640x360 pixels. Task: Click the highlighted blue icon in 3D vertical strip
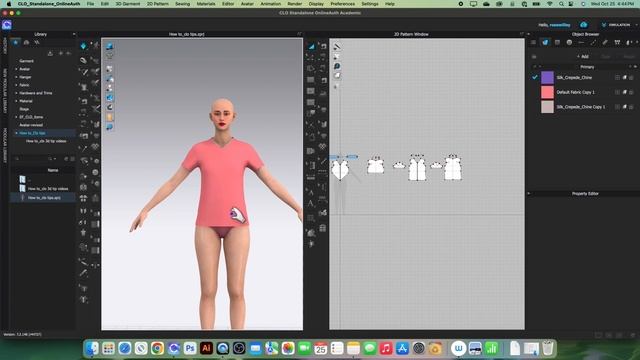click(110, 98)
